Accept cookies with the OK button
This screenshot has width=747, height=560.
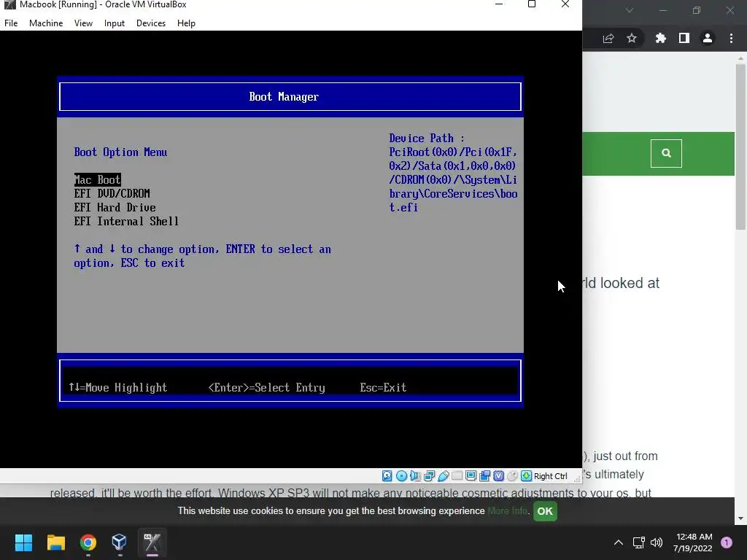(x=545, y=511)
